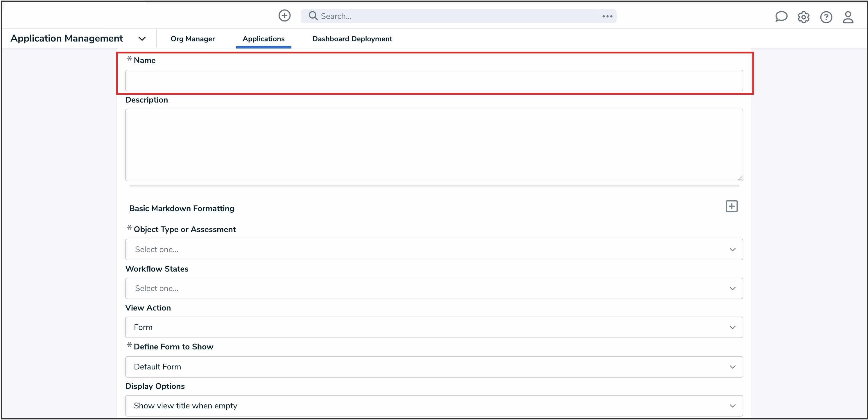This screenshot has height=420, width=868.
Task: Click inside the Description text area
Action: (434, 145)
